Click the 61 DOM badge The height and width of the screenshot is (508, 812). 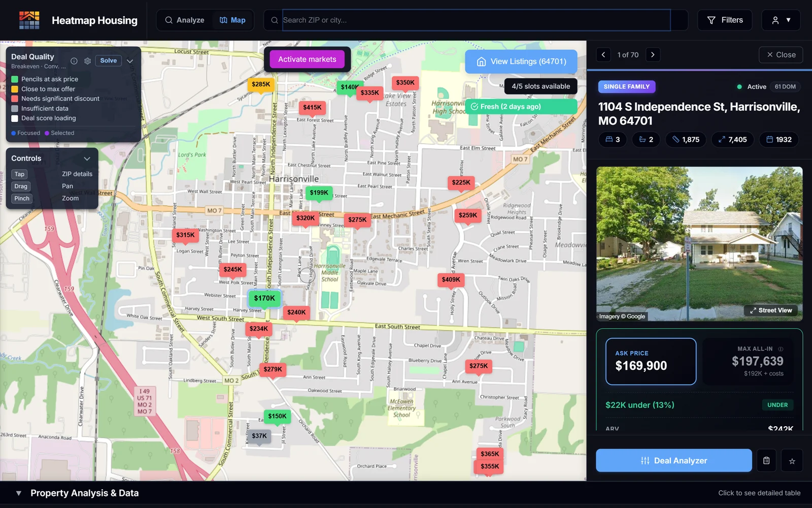coord(785,87)
